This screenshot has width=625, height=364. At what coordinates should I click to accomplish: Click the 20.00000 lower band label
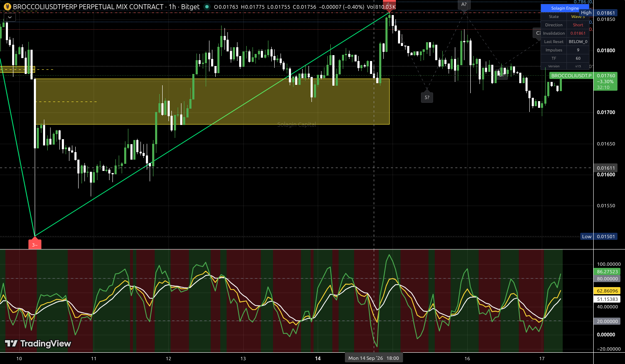607,321
